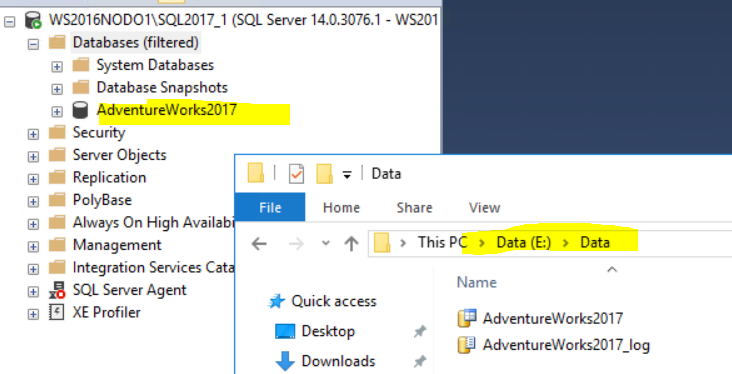Open the Home ribbon tab
Viewport: 732px width, 374px height.
(x=341, y=208)
